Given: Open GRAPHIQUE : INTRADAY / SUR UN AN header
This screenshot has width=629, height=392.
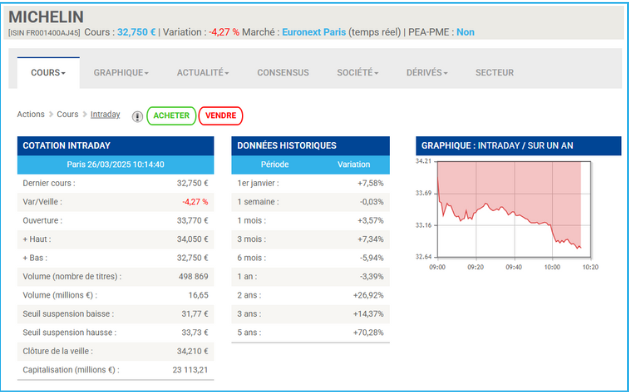Looking at the screenshot, I should [x=518, y=146].
